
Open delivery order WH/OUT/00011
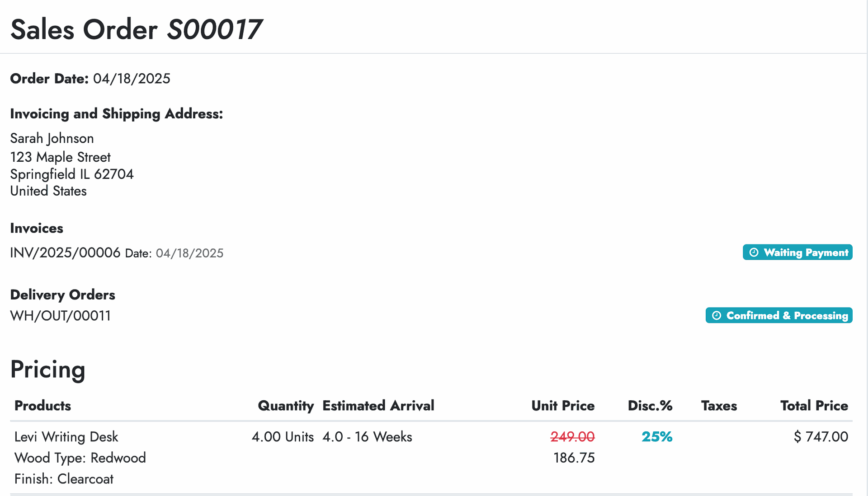point(61,316)
